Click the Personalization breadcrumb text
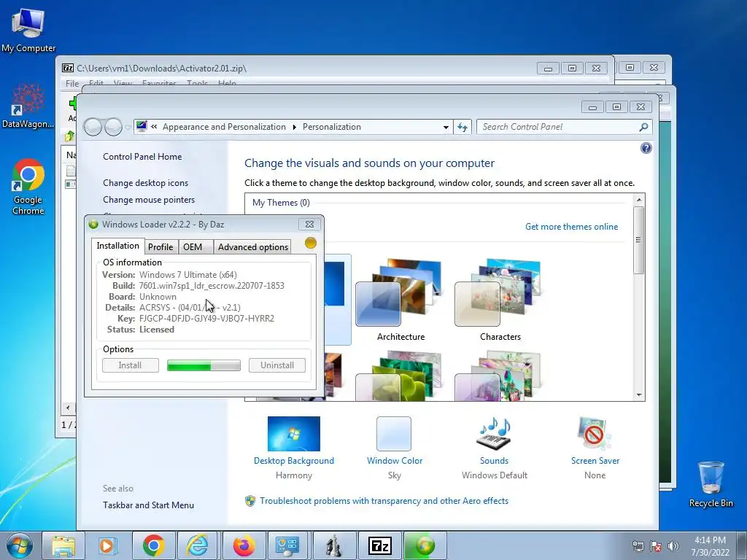The width and height of the screenshot is (747, 560). coord(332,127)
